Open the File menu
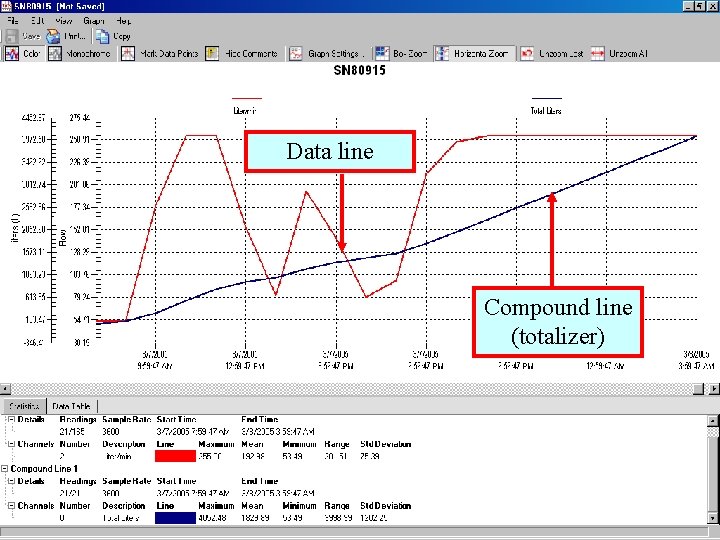 pyautogui.click(x=12, y=21)
